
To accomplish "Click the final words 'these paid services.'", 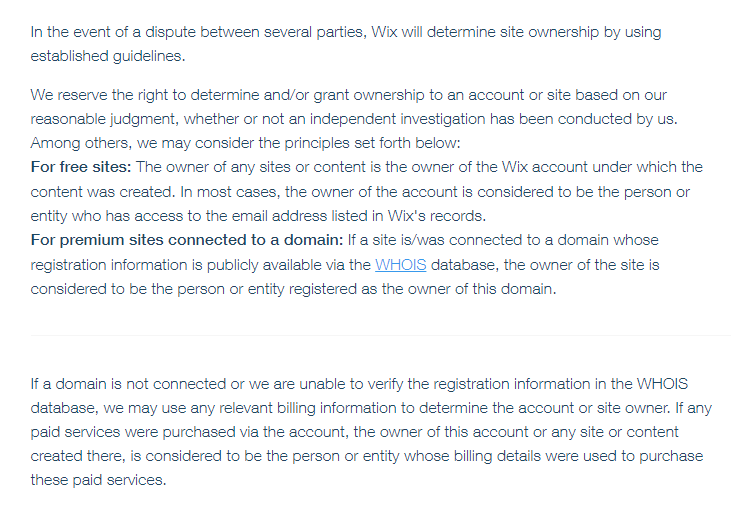I will click(99, 480).
